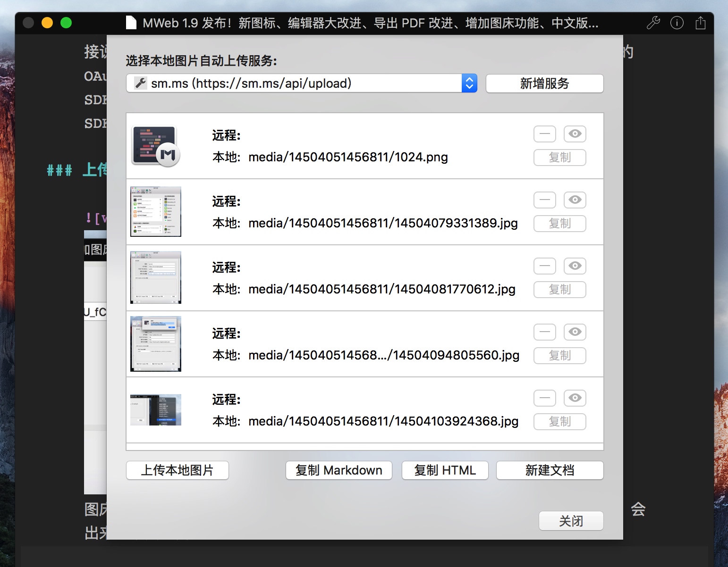Remove the 14504103924368.jpg entry
This screenshot has width=728, height=567.
(x=545, y=398)
